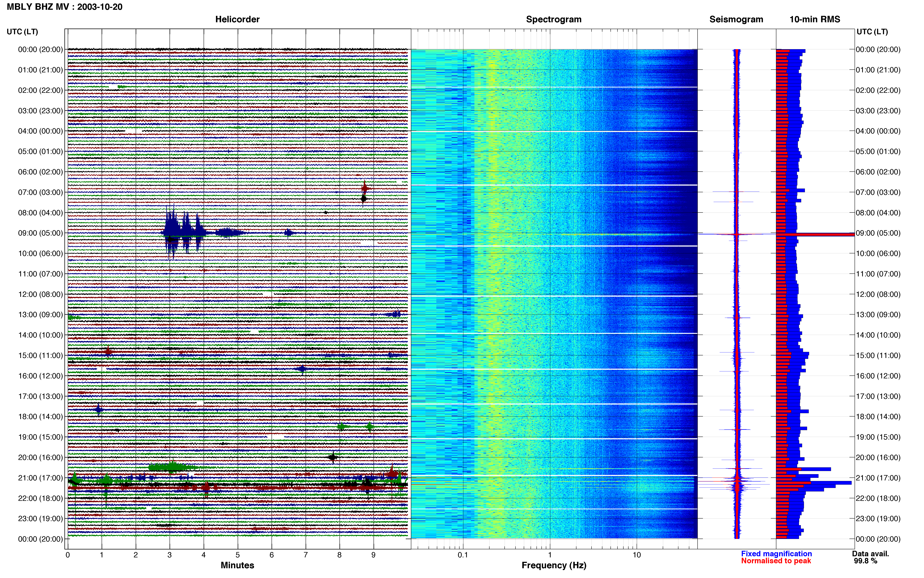Viewport: 924px width, 578px height.
Task: Select the 'Helicorder' panel heading
Action: (x=237, y=19)
